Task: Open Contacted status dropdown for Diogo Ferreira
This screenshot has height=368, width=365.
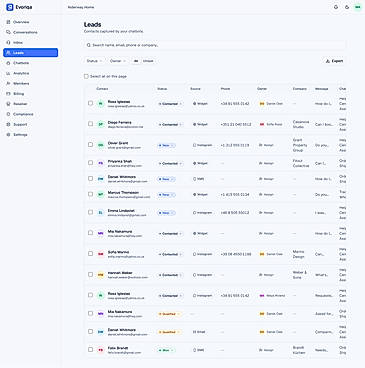Action: [x=170, y=124]
